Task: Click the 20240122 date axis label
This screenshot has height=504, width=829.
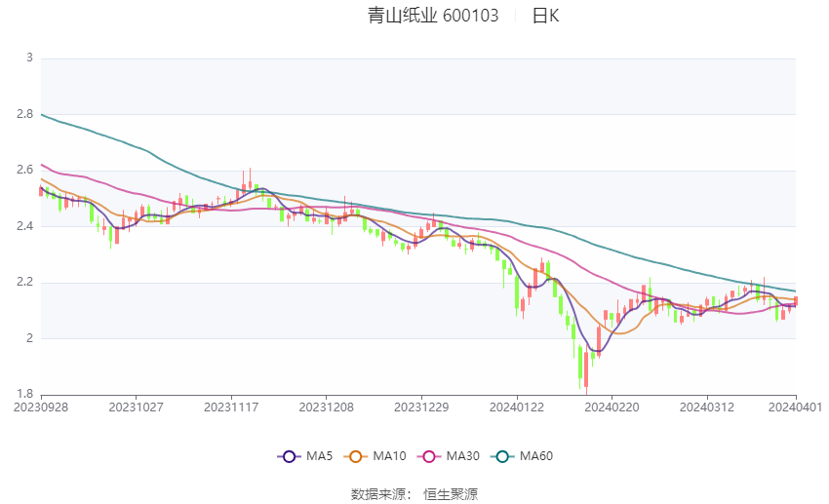Action: click(516, 407)
